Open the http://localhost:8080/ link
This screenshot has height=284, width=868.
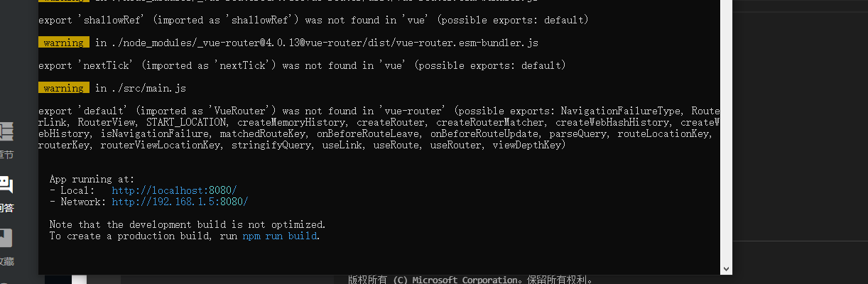[174, 190]
